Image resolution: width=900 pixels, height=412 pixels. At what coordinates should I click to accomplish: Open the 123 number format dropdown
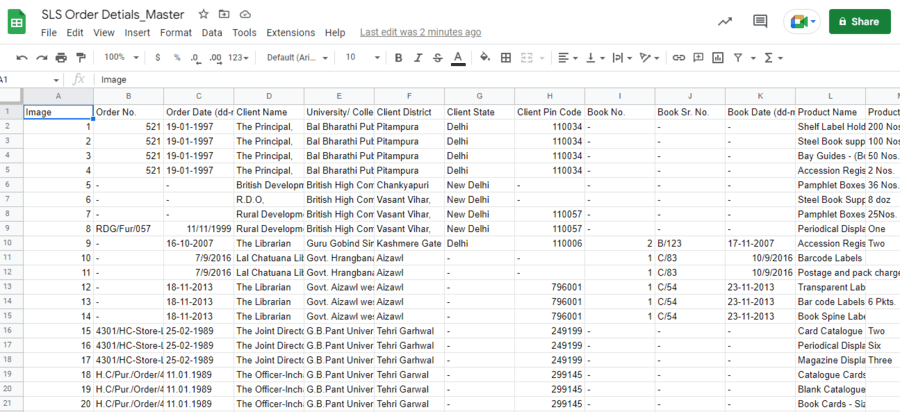coord(238,57)
